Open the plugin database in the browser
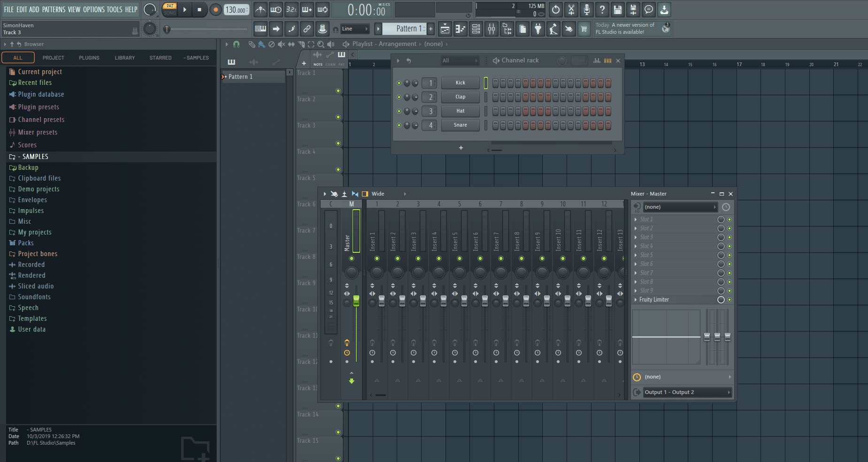Image resolution: width=868 pixels, height=462 pixels. coord(41,94)
